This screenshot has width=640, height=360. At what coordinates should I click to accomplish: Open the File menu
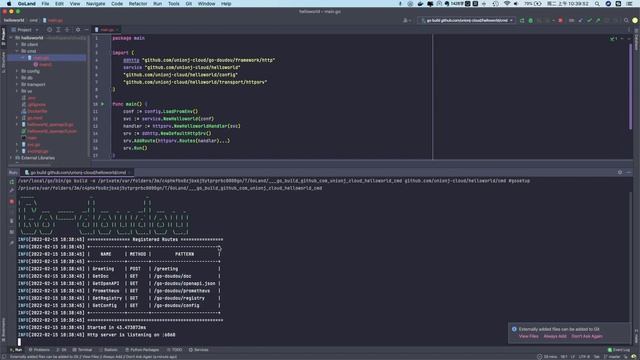45,4
